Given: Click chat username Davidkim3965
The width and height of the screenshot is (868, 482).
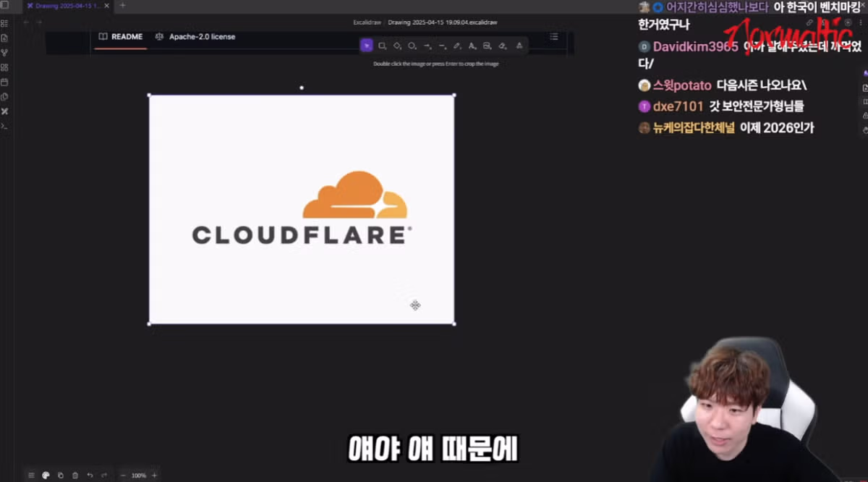Looking at the screenshot, I should pyautogui.click(x=695, y=47).
